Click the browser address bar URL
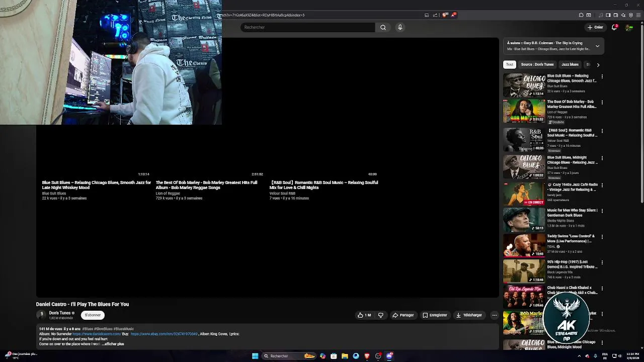This screenshot has width=644, height=362. 263,15
